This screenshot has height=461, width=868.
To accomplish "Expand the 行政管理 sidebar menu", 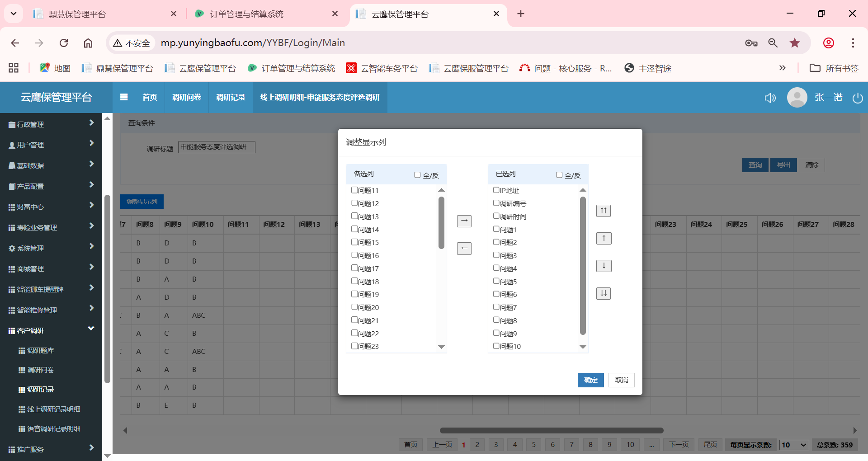I will (x=51, y=124).
